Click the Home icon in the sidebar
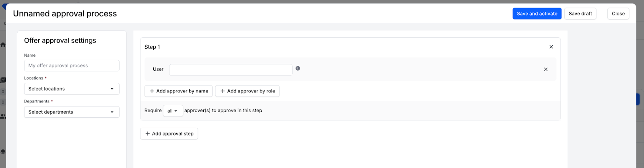Viewport: 644px width, 168px height. click(x=3, y=45)
